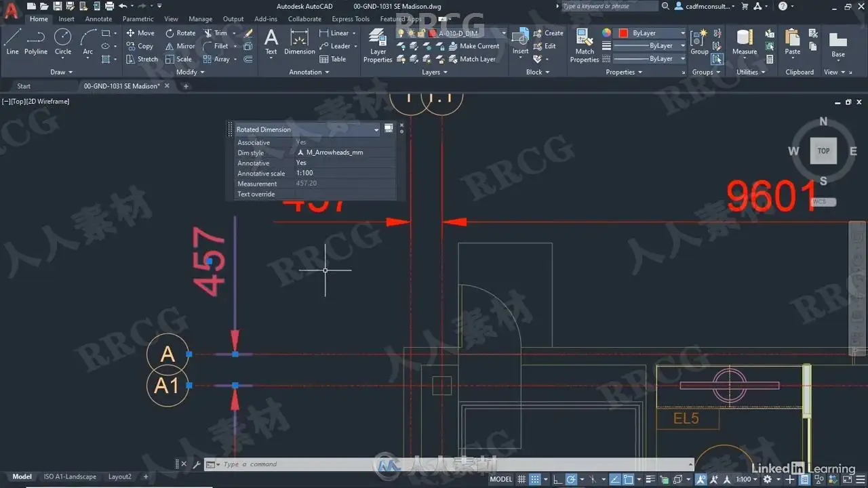The width and height of the screenshot is (868, 488).
Task: Click the Match Layer button
Action: [x=472, y=59]
